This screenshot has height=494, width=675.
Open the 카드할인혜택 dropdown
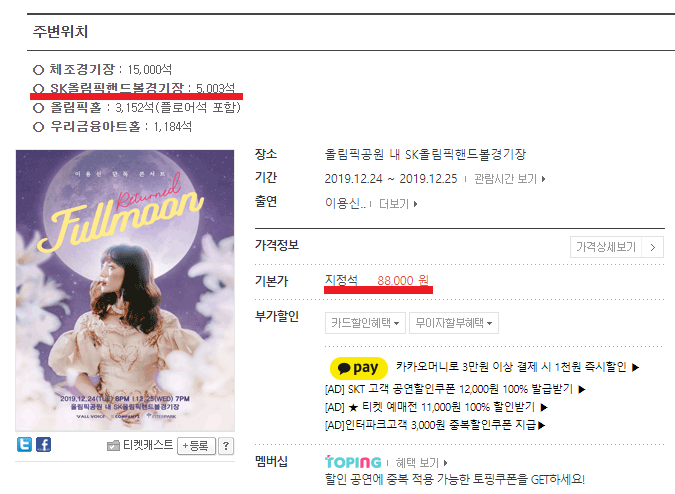pos(365,323)
